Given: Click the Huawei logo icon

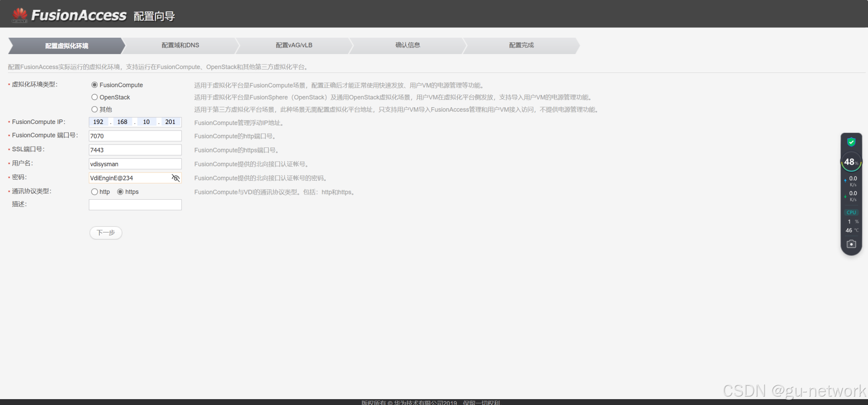Looking at the screenshot, I should 20,15.
